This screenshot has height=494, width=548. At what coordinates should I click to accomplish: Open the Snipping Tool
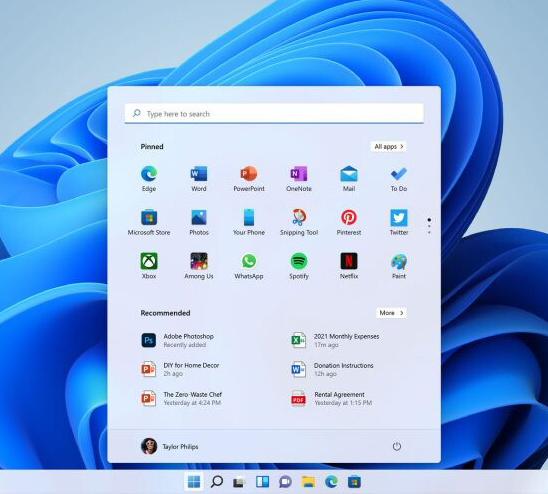click(299, 222)
